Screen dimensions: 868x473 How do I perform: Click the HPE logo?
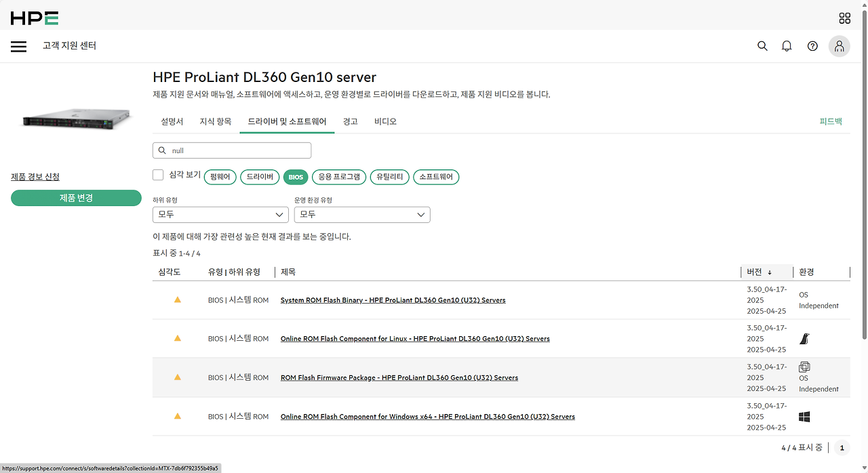tap(33, 18)
